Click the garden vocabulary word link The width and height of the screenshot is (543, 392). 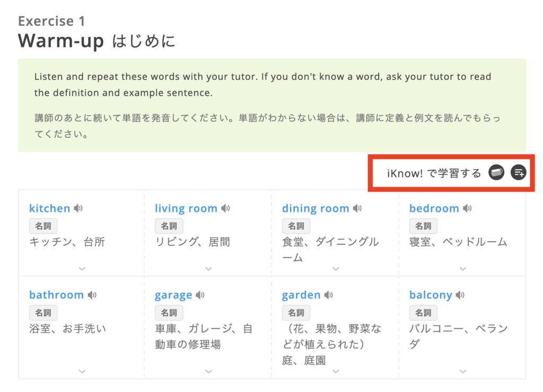click(301, 295)
